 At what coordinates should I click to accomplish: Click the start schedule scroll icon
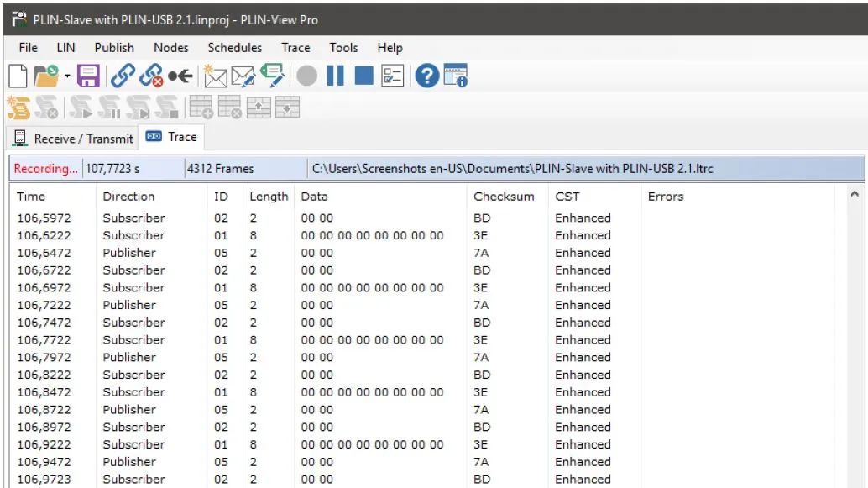coord(81,108)
